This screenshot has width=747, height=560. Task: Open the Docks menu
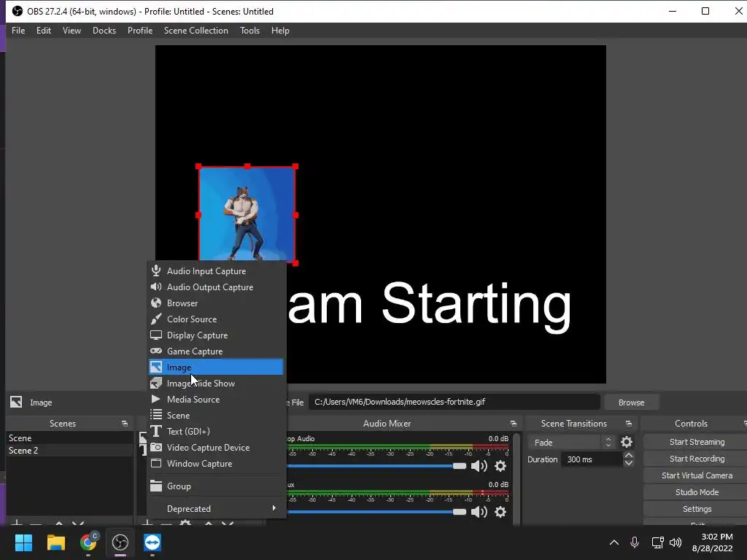[x=104, y=31]
